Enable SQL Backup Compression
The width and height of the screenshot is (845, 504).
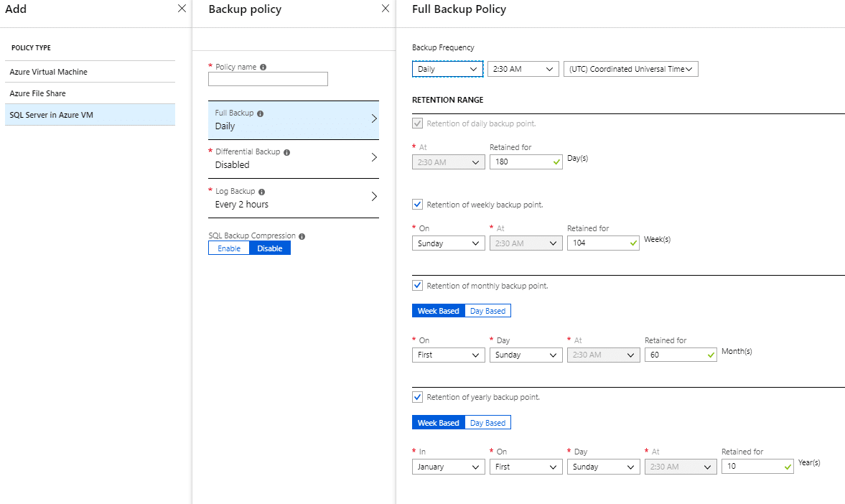click(229, 248)
